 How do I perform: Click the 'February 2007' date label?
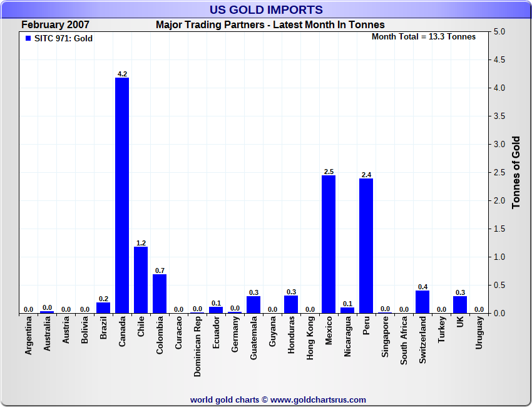tap(55, 25)
